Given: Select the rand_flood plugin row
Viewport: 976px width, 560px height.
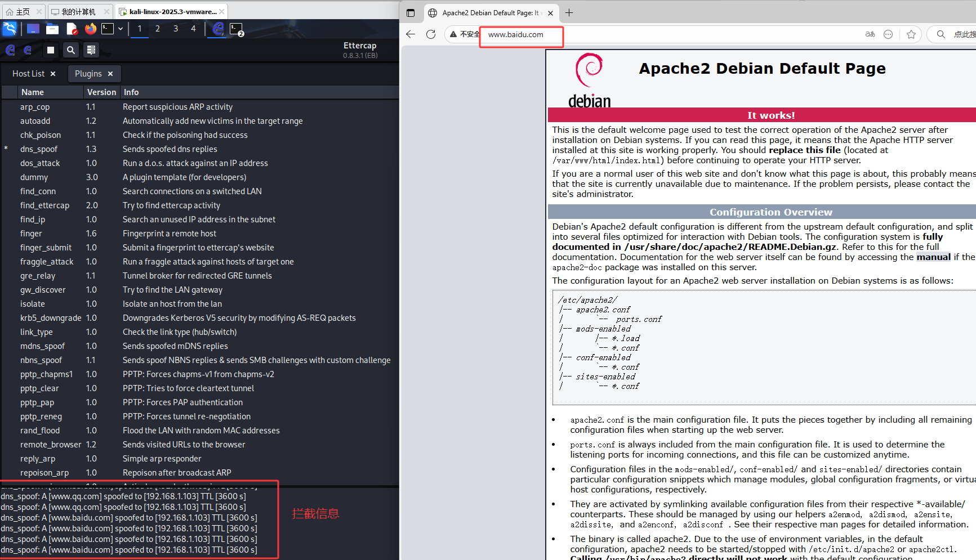Looking at the screenshot, I should [200, 431].
